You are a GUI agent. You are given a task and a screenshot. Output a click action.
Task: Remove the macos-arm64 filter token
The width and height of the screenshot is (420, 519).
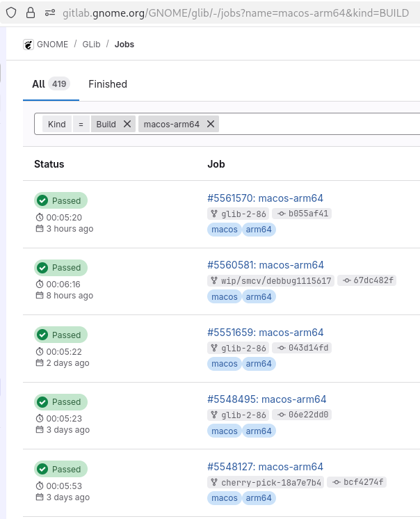(210, 124)
